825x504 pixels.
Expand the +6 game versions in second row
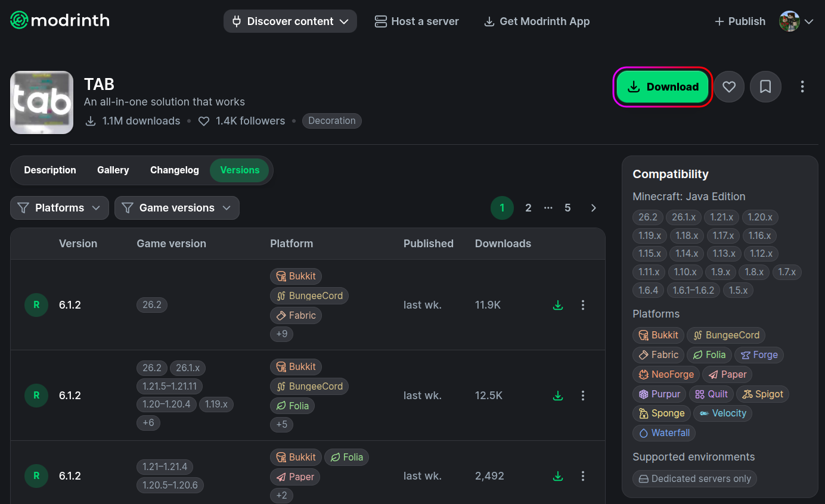point(148,423)
